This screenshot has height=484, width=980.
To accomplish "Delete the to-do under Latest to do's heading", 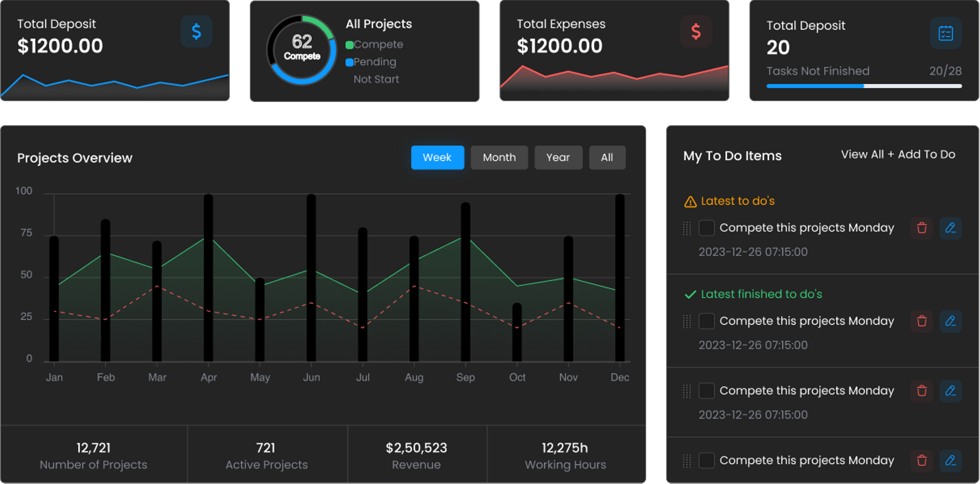I will click(x=922, y=228).
